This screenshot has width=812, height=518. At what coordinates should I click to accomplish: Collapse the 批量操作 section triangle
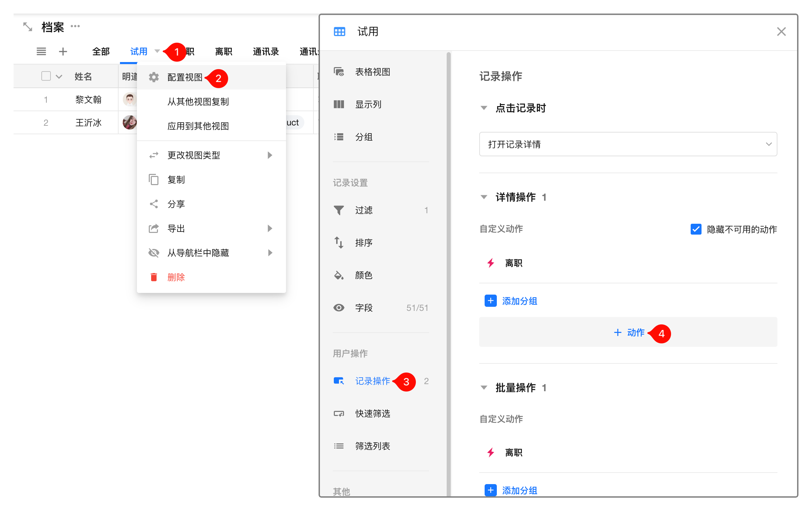pos(484,387)
